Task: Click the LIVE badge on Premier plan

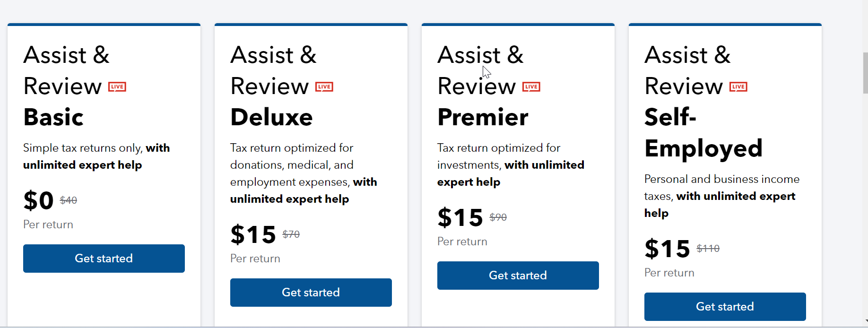Action: pyautogui.click(x=531, y=87)
